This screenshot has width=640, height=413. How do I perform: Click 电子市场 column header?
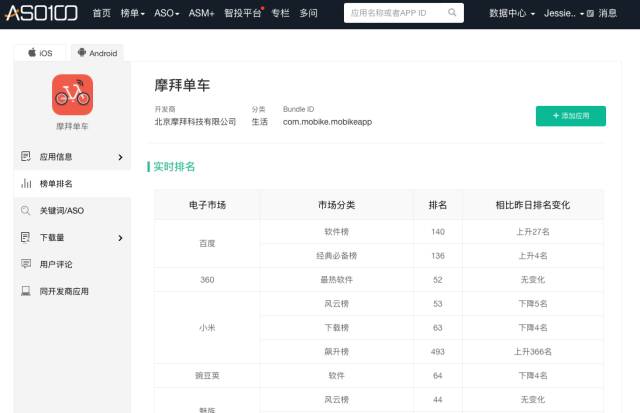coord(207,205)
